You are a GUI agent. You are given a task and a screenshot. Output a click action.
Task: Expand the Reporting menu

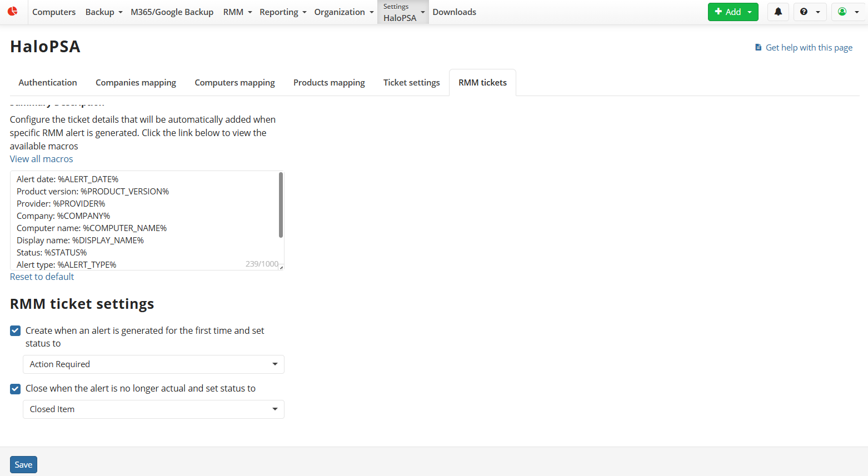(x=282, y=12)
